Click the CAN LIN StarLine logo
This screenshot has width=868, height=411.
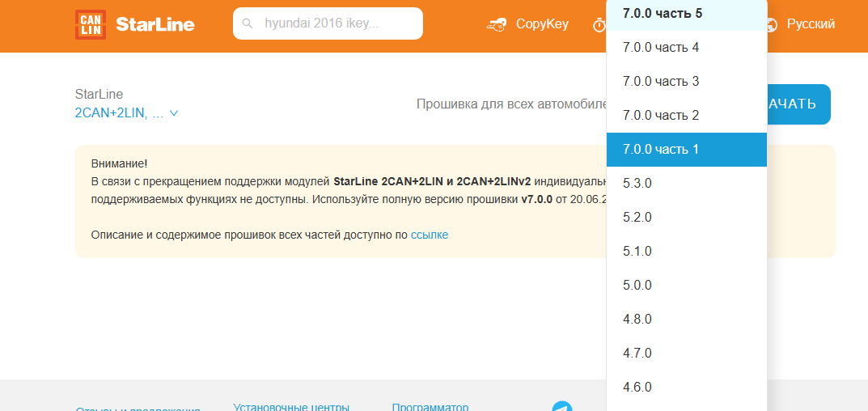[134, 24]
